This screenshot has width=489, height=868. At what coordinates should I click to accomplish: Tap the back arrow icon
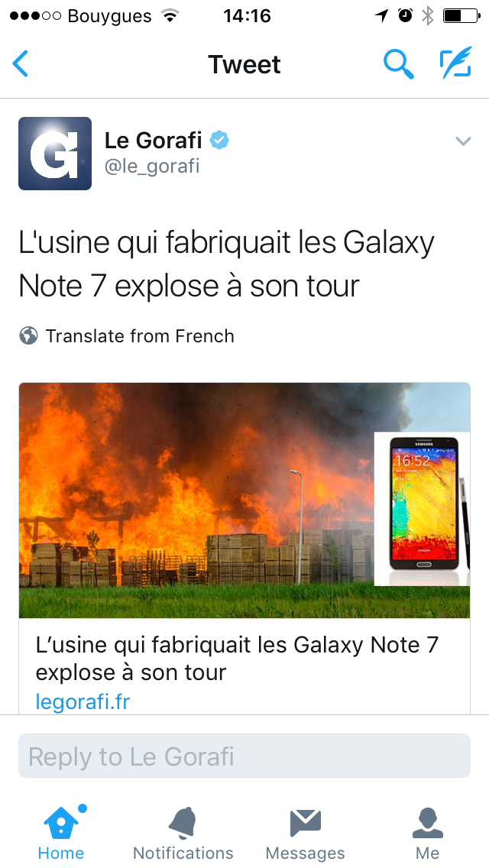21,63
